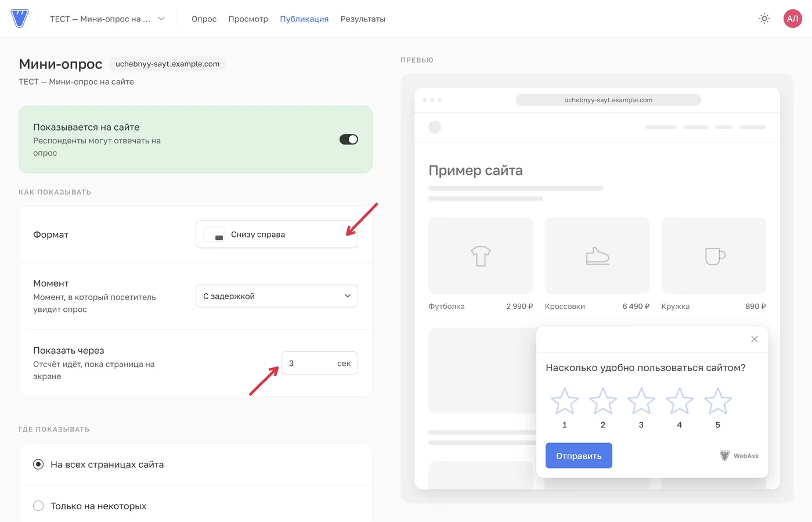The image size is (812, 522).
Task: Toggle the light/dark theme sun icon
Action: 764,19
